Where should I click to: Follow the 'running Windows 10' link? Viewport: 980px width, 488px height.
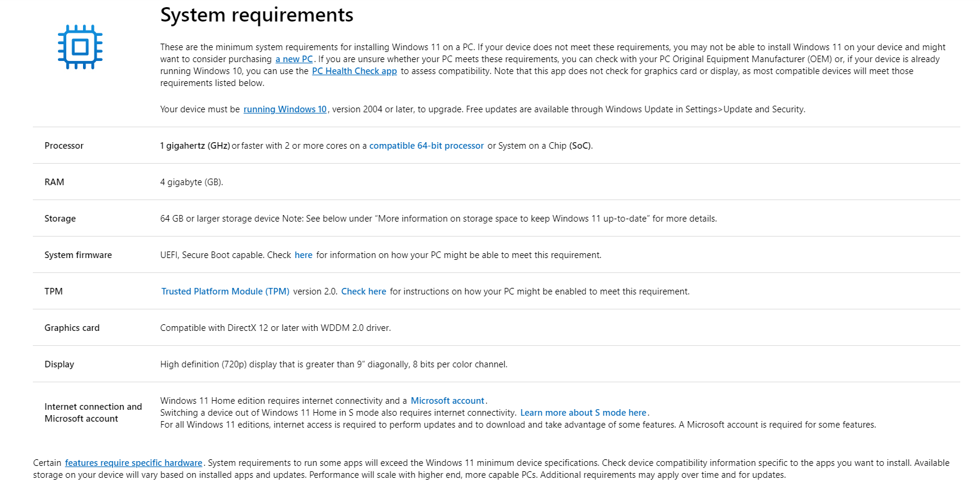tap(285, 109)
